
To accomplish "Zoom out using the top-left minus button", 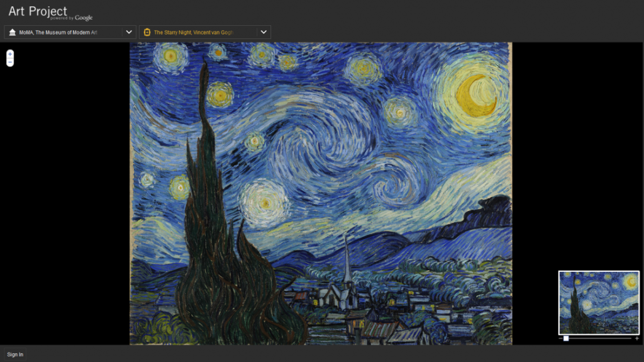I will [10, 62].
